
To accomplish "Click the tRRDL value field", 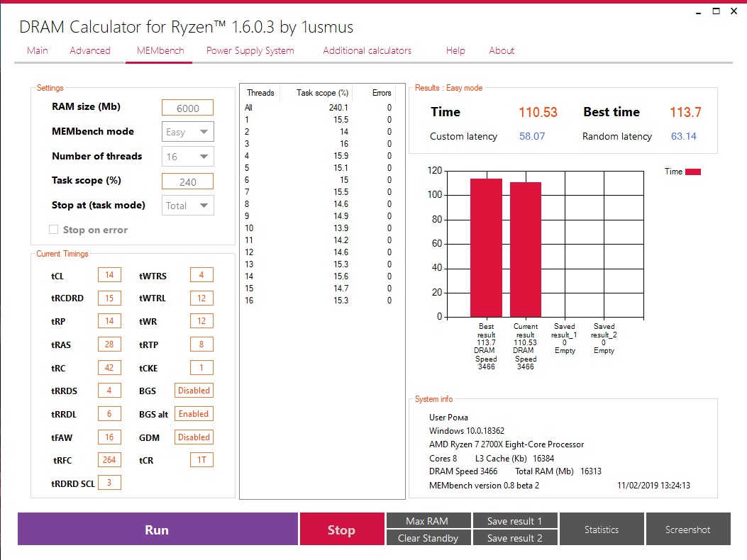I will (x=109, y=413).
